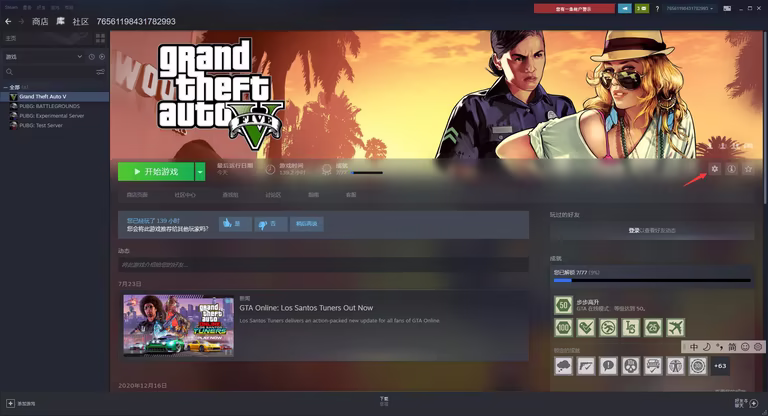This screenshot has height=416, width=768.
Task: Toggle the ready-to-play filter icon
Action: point(102,57)
